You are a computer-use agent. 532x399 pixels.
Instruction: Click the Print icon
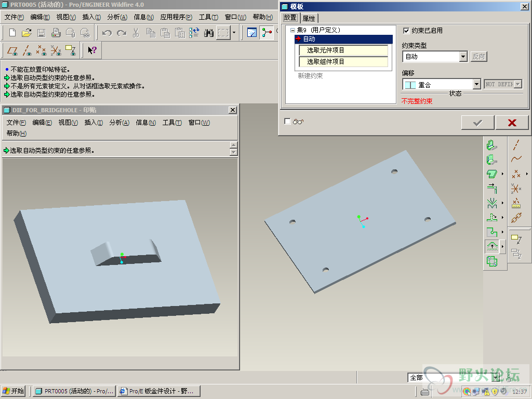pyautogui.click(x=56, y=33)
